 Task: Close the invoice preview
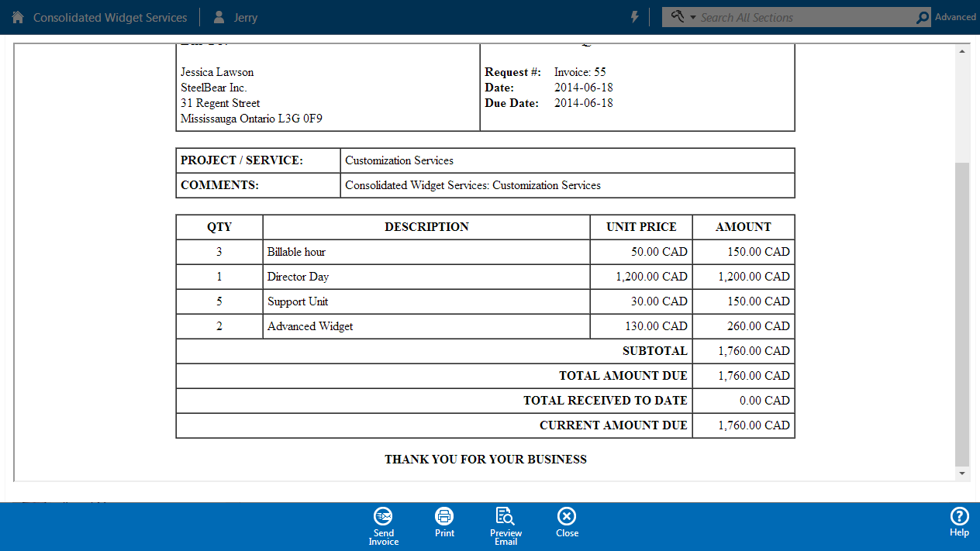pyautogui.click(x=567, y=522)
